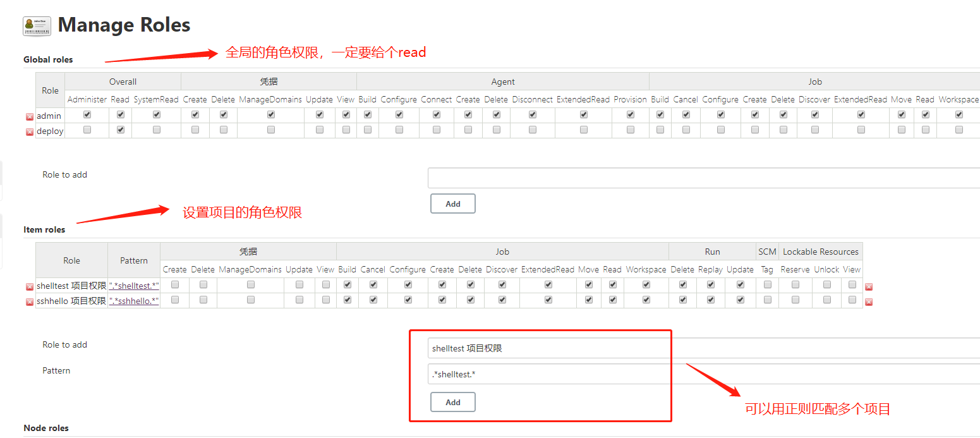980x438 pixels.
Task: Remove the deploy global role with red X
Action: click(30, 132)
